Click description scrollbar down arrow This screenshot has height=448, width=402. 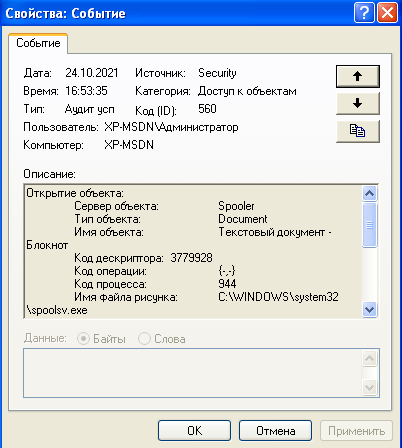coord(369,310)
